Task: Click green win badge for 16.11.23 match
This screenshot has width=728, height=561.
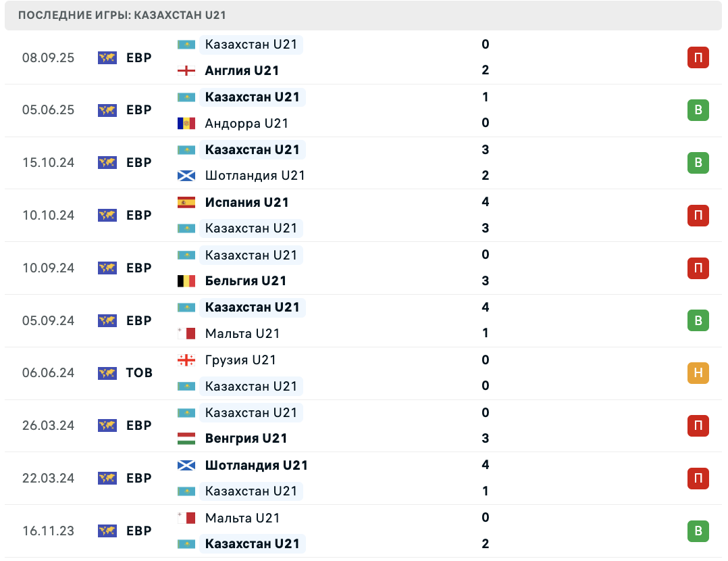Action: click(698, 531)
